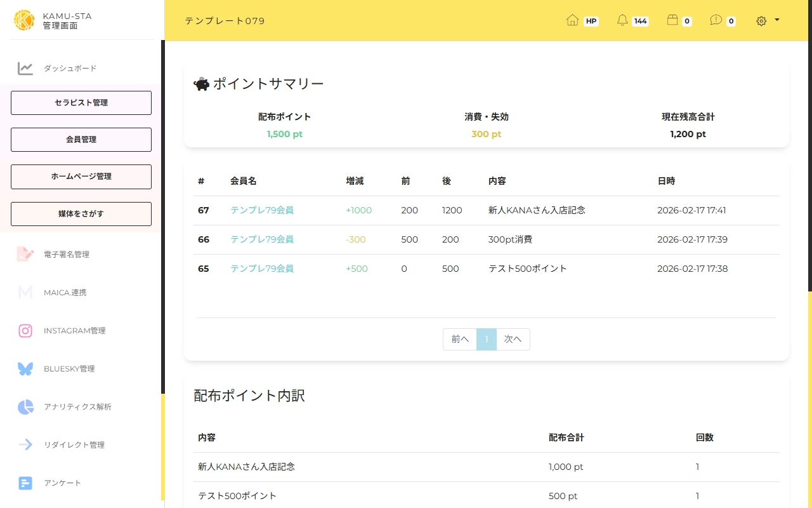
Task: Click the 1,500 pt distributed value
Action: (285, 134)
